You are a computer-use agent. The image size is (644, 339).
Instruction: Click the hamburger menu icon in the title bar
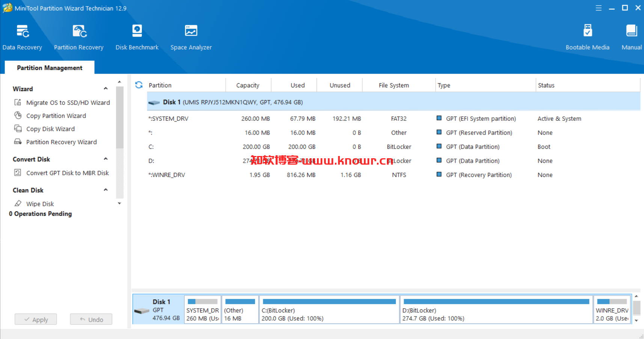click(599, 8)
